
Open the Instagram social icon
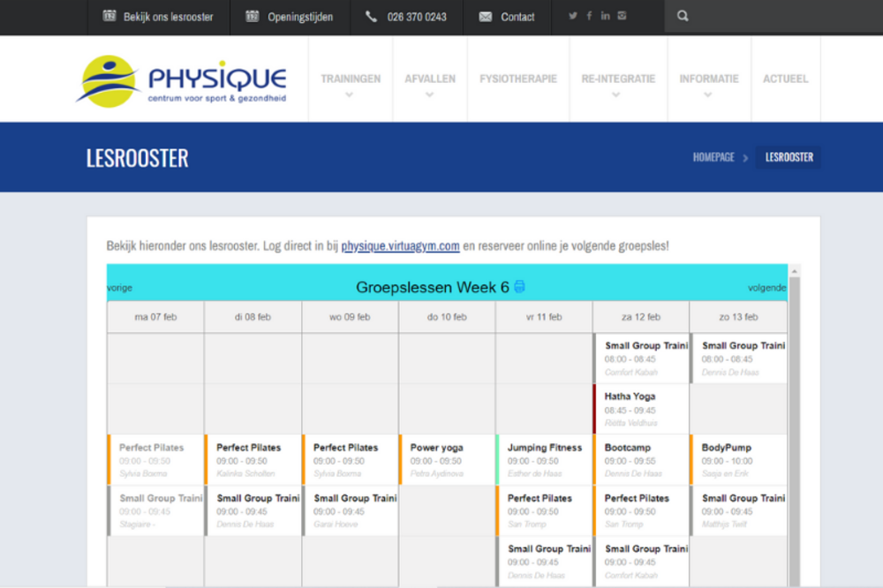coord(621,15)
